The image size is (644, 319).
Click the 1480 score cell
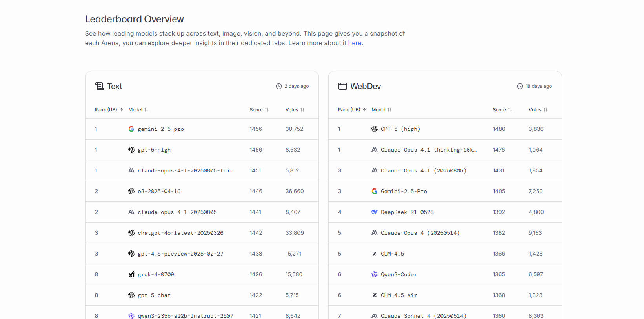pyautogui.click(x=499, y=129)
